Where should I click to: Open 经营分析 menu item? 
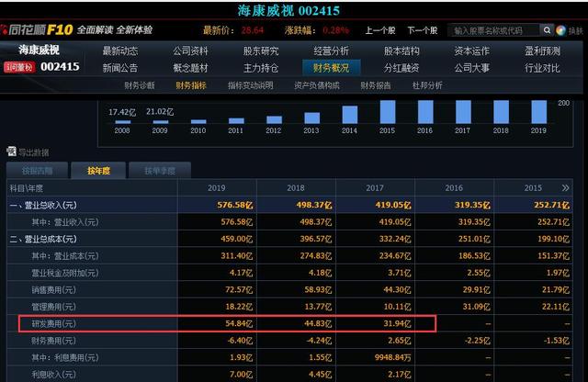coord(331,51)
